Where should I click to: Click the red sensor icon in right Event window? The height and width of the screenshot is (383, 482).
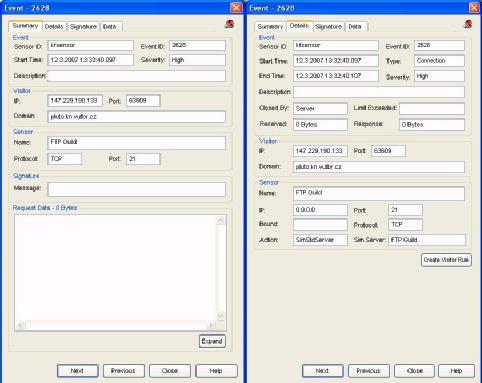pyautogui.click(x=468, y=24)
